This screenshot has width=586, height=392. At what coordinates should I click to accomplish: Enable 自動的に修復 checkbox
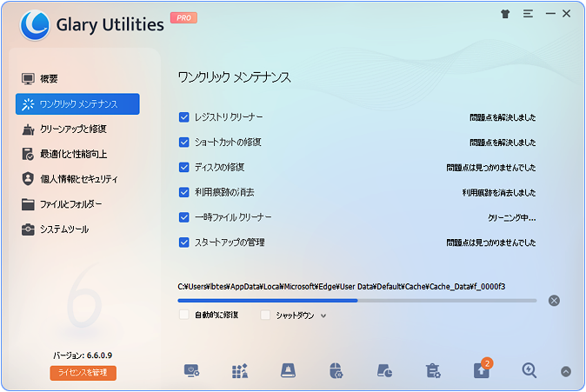(183, 315)
